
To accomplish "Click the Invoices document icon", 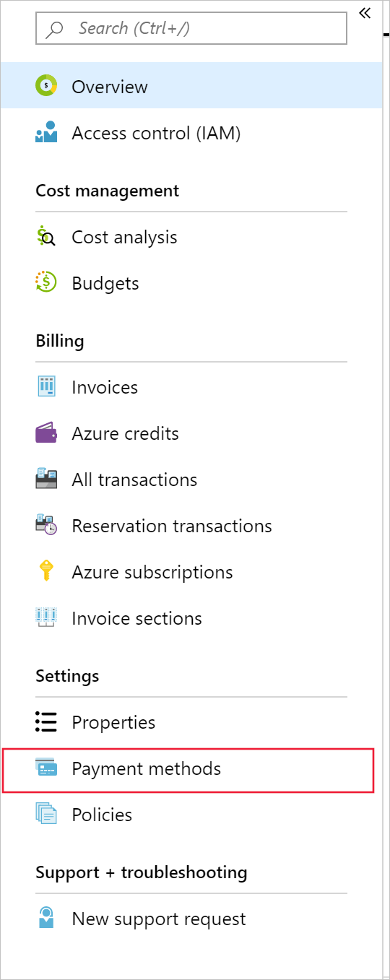I will point(46,387).
